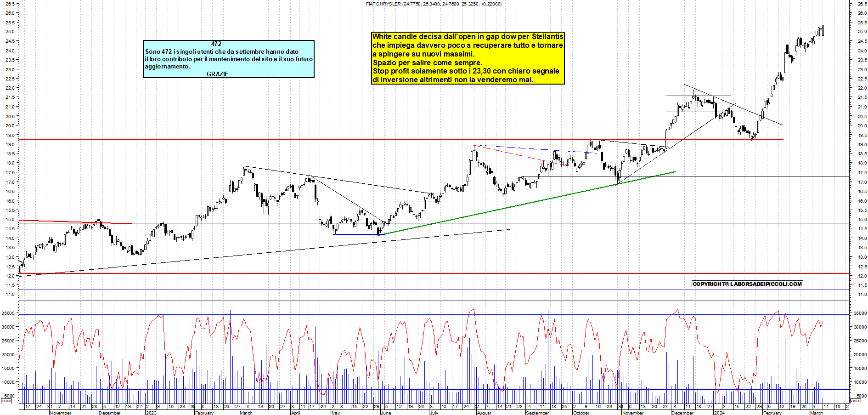This screenshot has width=868, height=415.
Task: Click the 'May' month label on time axis
Action: (x=336, y=413)
